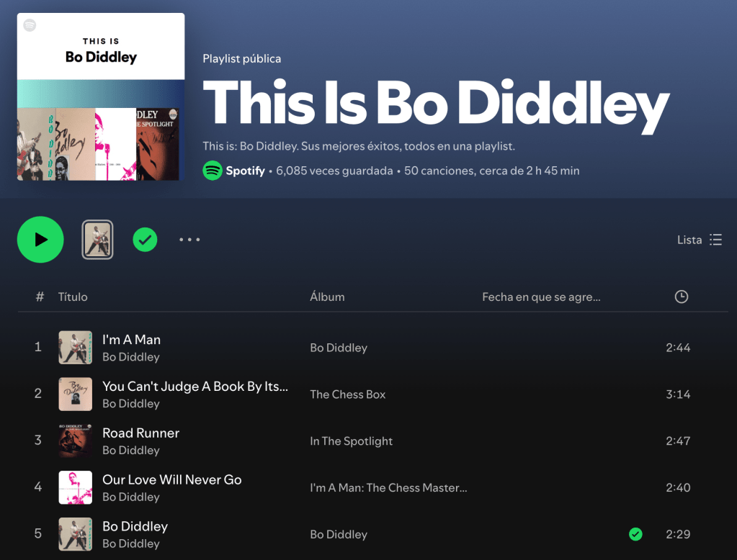Play the This Is Bo Diddley playlist

(40, 240)
